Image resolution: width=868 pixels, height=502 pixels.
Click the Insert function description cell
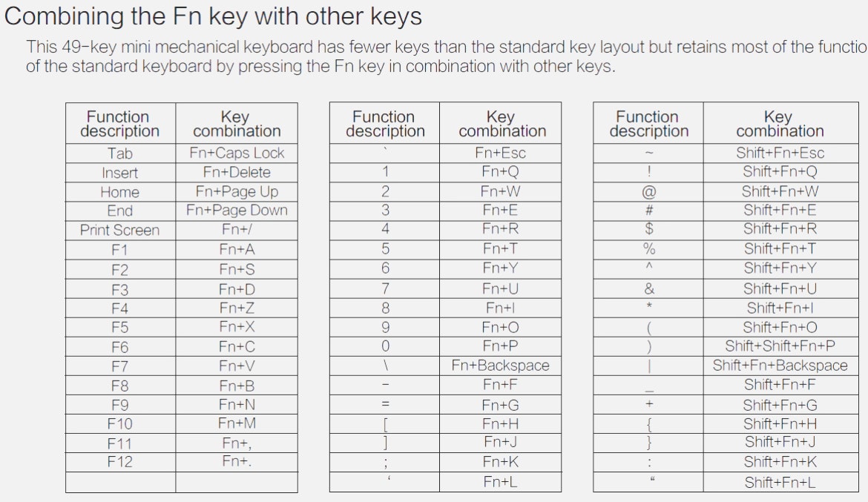click(119, 173)
